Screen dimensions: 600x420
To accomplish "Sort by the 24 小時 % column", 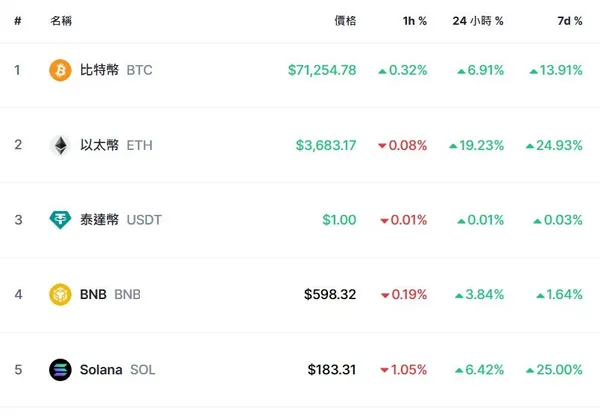I will (479, 20).
